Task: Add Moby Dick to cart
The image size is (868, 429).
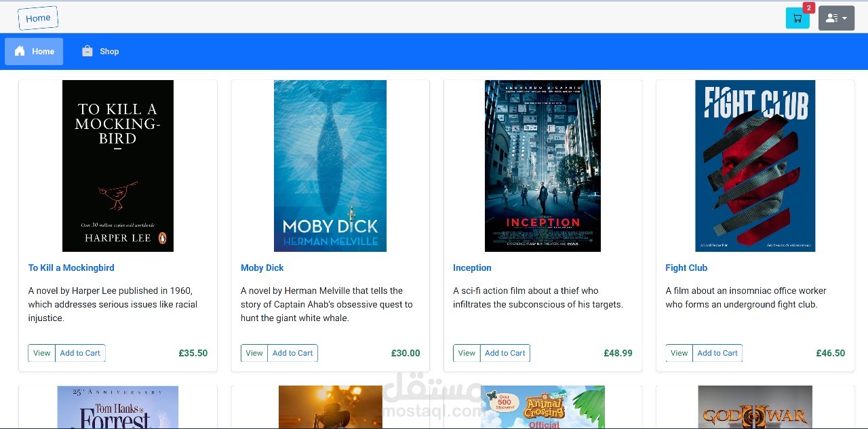Action: pos(293,353)
